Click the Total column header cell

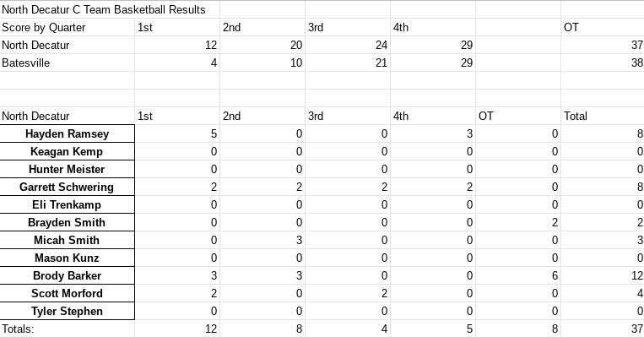click(x=603, y=116)
